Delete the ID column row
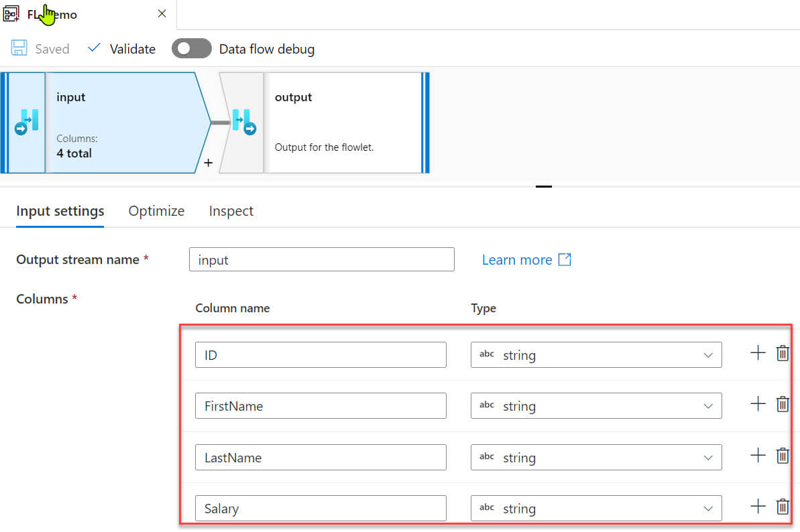 point(782,354)
